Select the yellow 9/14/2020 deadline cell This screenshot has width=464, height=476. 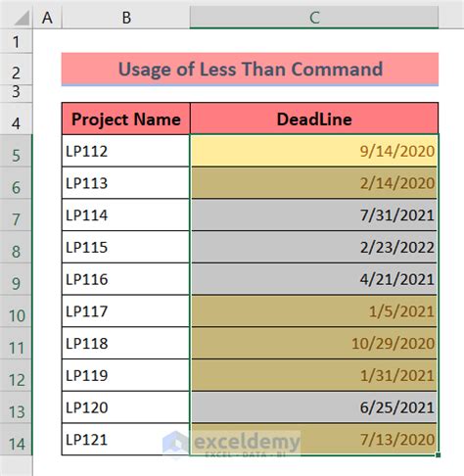click(314, 151)
